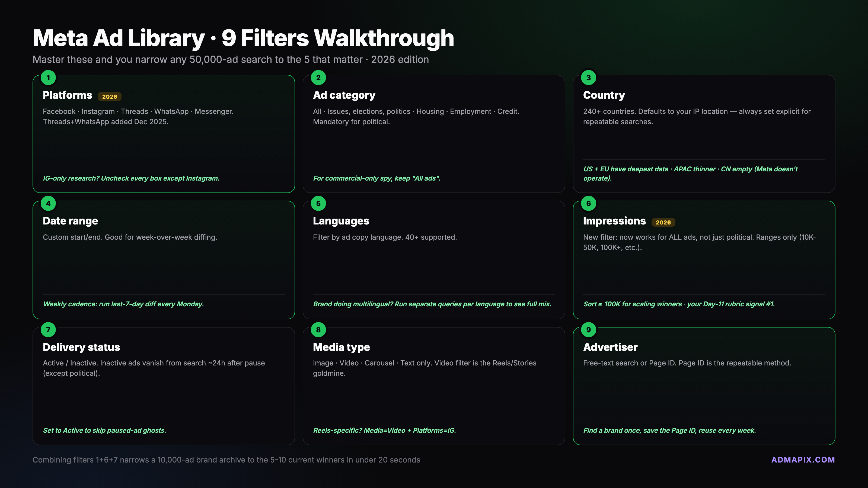The width and height of the screenshot is (868, 488).
Task: Click the Media type heading
Action: 341,347
